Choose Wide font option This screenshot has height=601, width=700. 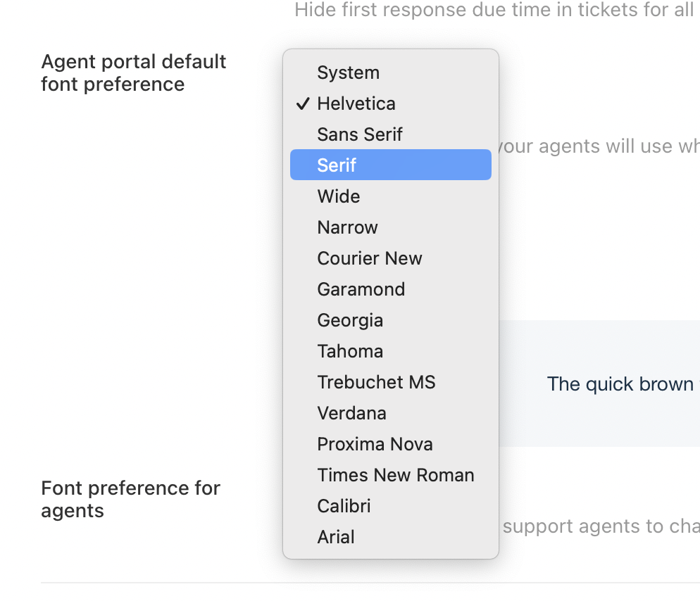pyautogui.click(x=339, y=196)
